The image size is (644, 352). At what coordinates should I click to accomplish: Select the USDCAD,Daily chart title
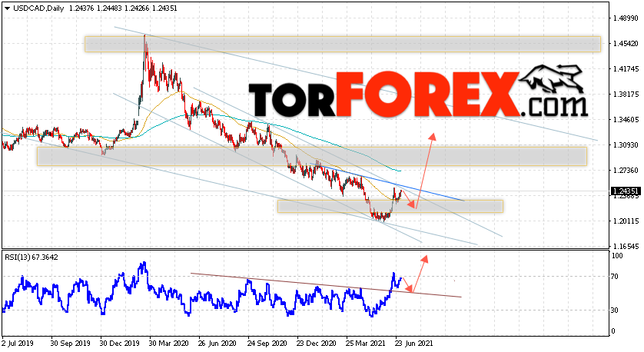[38, 8]
